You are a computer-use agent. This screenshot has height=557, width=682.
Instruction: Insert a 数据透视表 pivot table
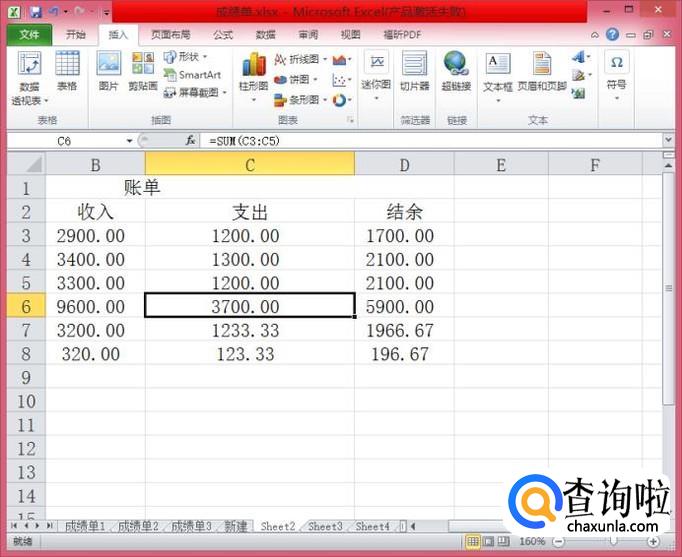click(x=29, y=78)
